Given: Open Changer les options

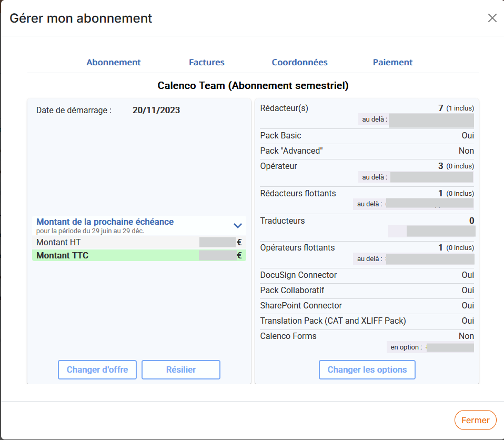Looking at the screenshot, I should (367, 369).
